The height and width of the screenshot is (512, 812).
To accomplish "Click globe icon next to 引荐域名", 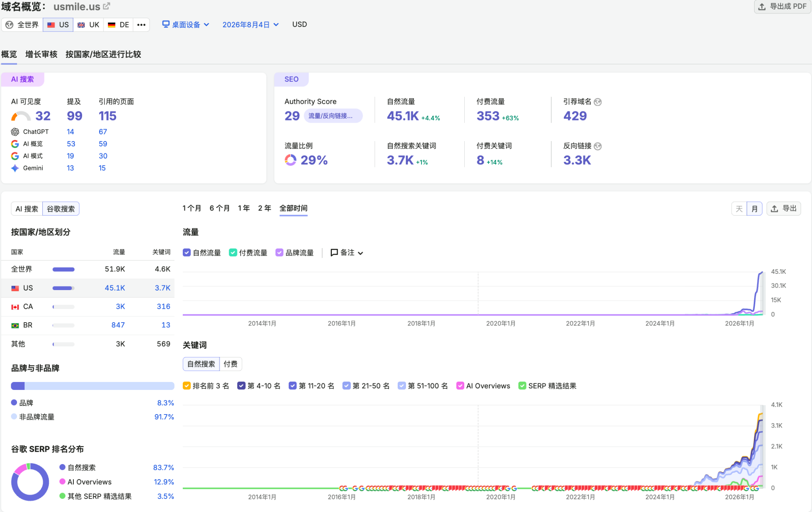I will point(598,102).
